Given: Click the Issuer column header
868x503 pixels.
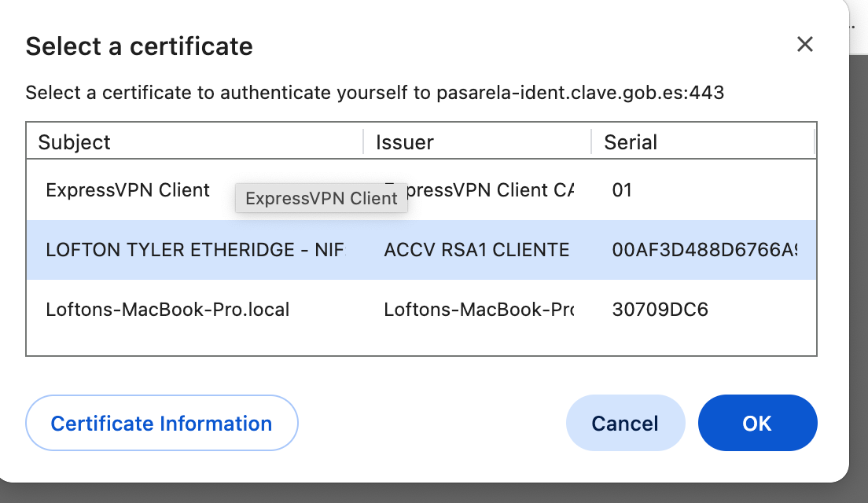Looking at the screenshot, I should click(x=405, y=142).
